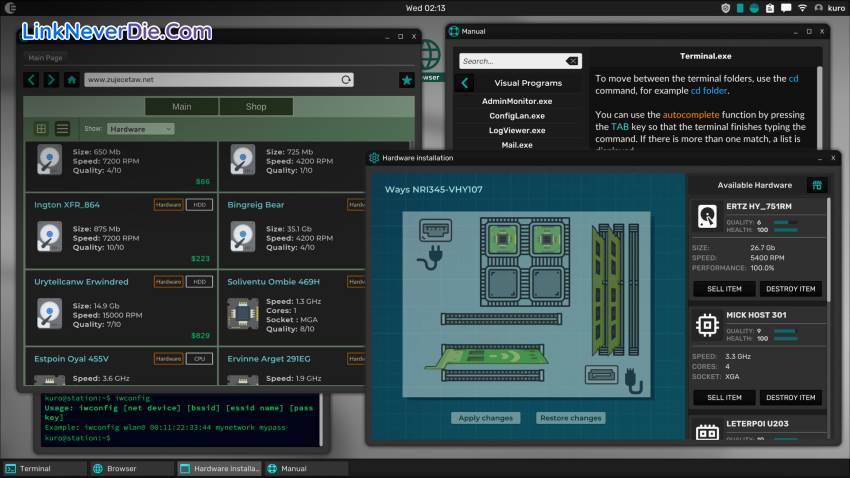Reload page using the refresh icon
The height and width of the screenshot is (478, 850).
coord(346,80)
